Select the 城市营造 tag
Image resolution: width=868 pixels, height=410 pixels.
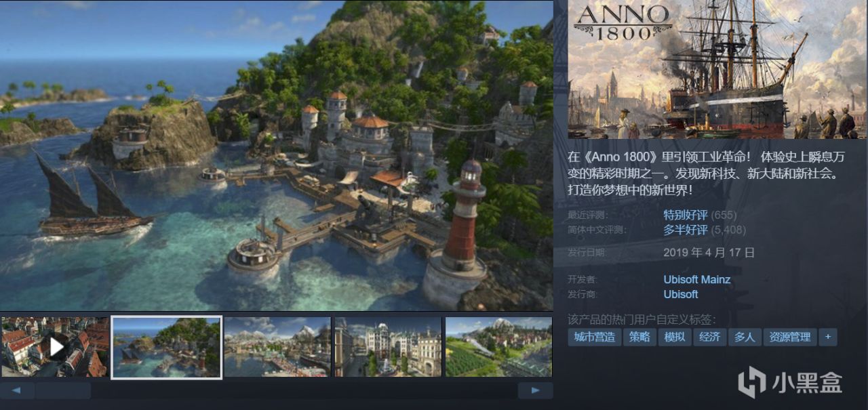pyautogui.click(x=594, y=337)
